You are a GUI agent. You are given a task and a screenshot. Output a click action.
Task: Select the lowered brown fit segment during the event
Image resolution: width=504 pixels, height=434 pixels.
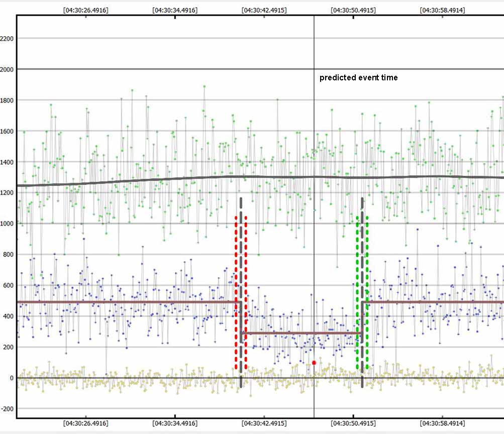[x=301, y=333]
